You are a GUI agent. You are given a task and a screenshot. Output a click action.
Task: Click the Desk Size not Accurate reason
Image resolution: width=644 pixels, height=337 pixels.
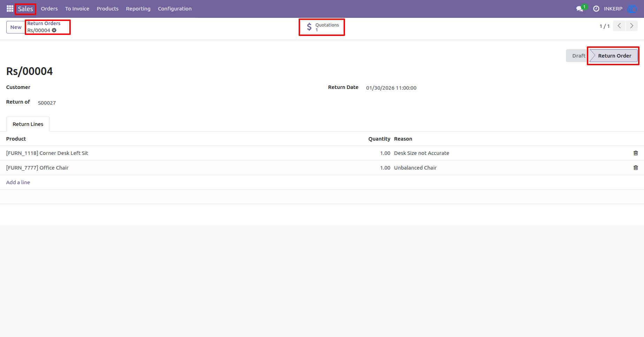[x=422, y=153]
